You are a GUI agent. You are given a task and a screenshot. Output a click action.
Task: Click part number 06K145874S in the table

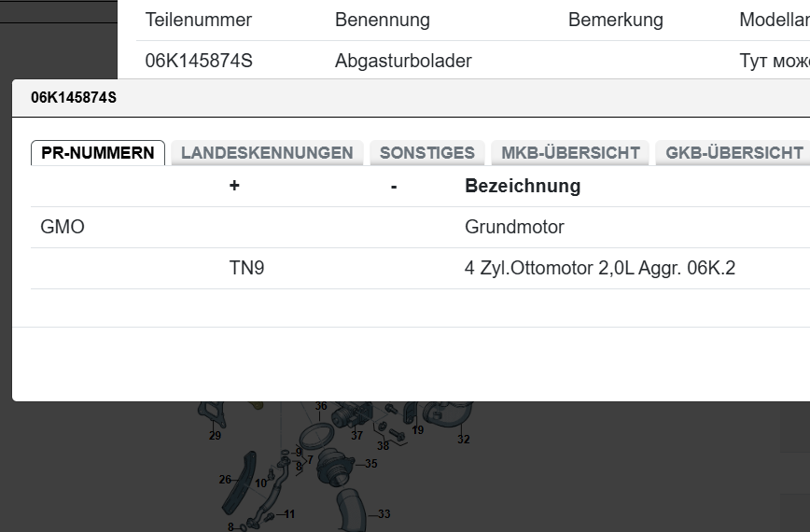pyautogui.click(x=199, y=62)
